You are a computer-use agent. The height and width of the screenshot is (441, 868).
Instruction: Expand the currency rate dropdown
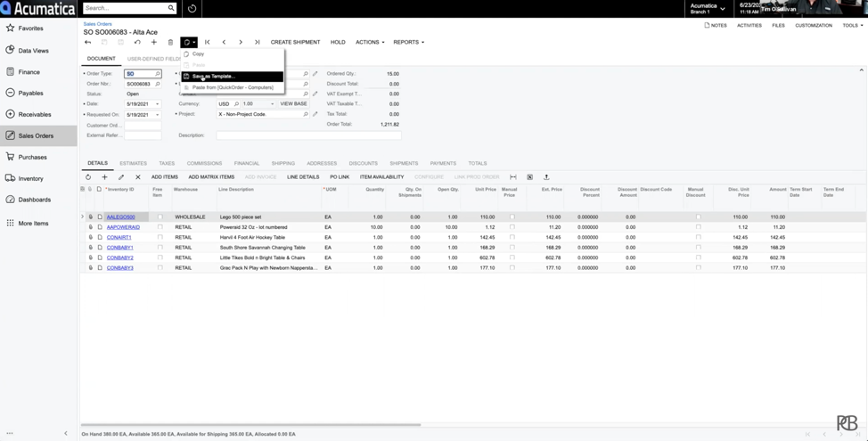coord(272,104)
